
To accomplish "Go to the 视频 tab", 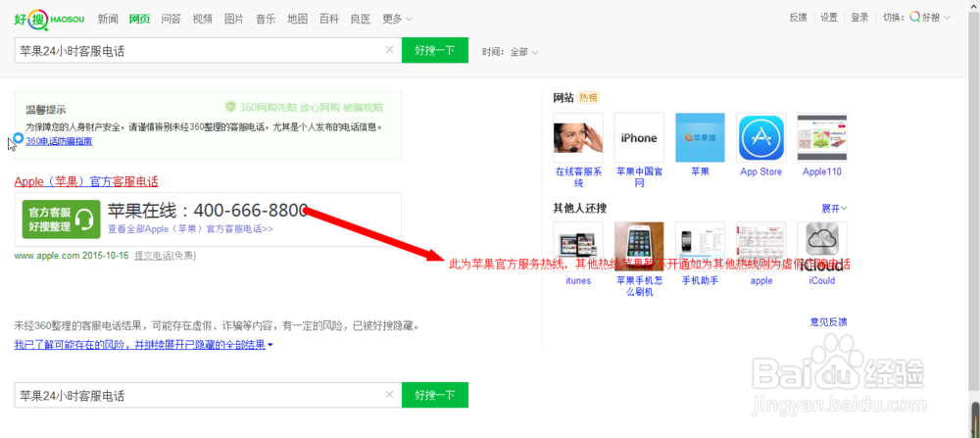I will click(x=203, y=19).
